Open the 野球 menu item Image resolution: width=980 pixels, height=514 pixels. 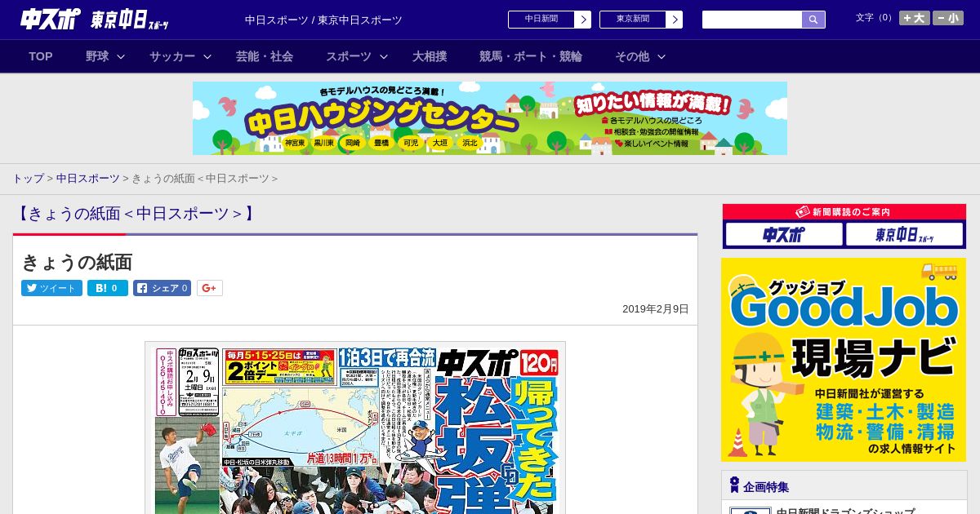tap(97, 56)
